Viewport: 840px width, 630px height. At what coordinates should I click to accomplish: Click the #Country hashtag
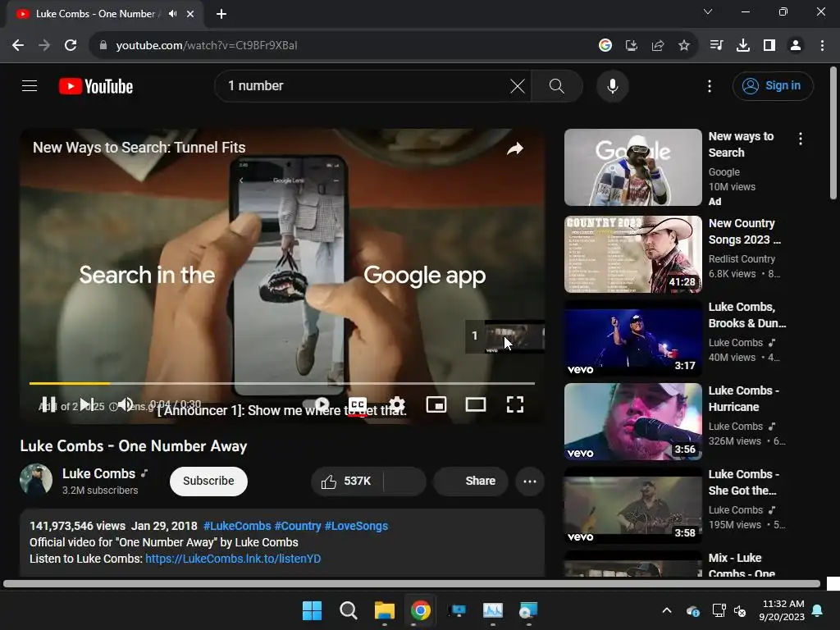[x=298, y=526]
